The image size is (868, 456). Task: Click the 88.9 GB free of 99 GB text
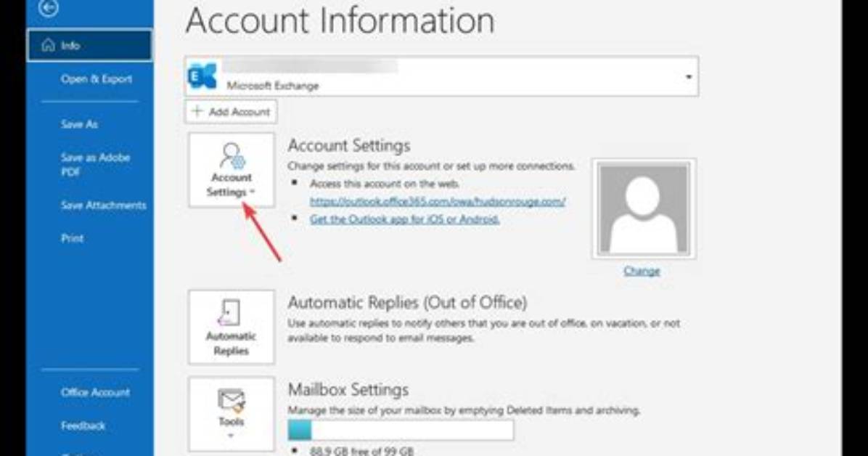point(361,450)
